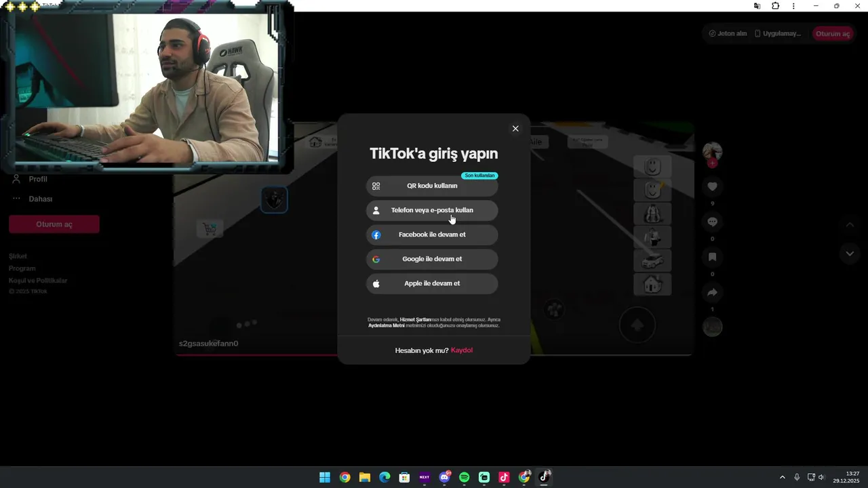
Task: Open the spinning music disc icon
Action: (x=712, y=327)
